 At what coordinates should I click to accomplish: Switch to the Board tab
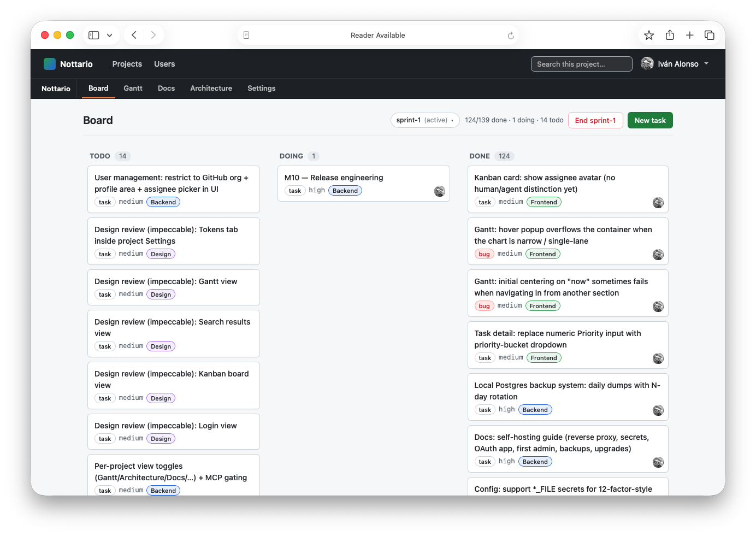click(98, 88)
